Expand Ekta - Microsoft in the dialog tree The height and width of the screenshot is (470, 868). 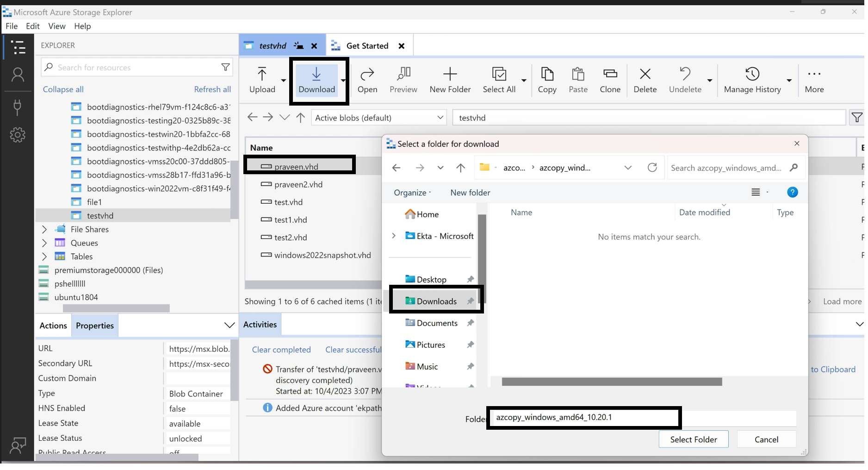(x=394, y=236)
